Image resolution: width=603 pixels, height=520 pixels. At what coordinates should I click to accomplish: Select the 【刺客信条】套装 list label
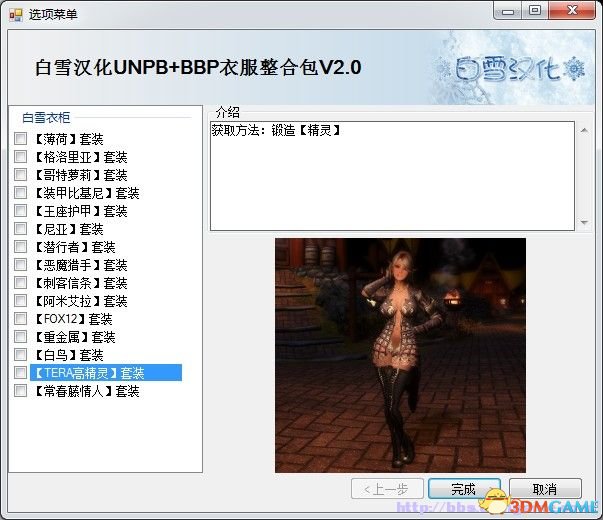click(81, 283)
